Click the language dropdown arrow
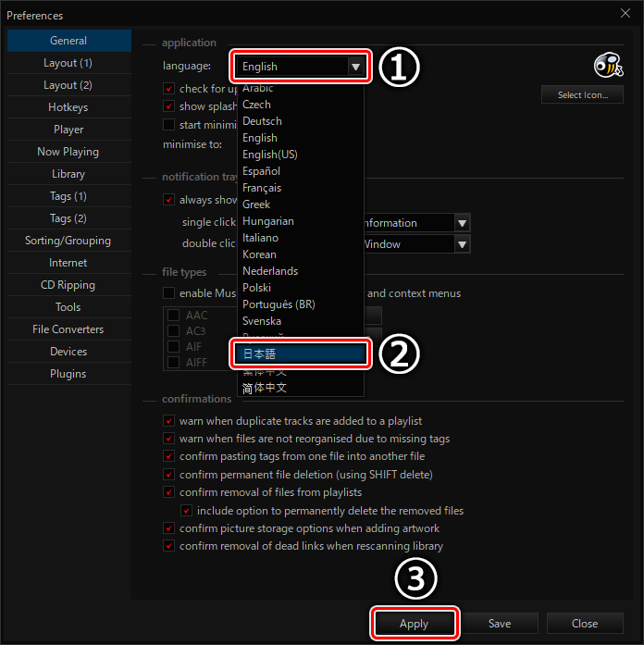This screenshot has height=645, width=644. pyautogui.click(x=355, y=67)
